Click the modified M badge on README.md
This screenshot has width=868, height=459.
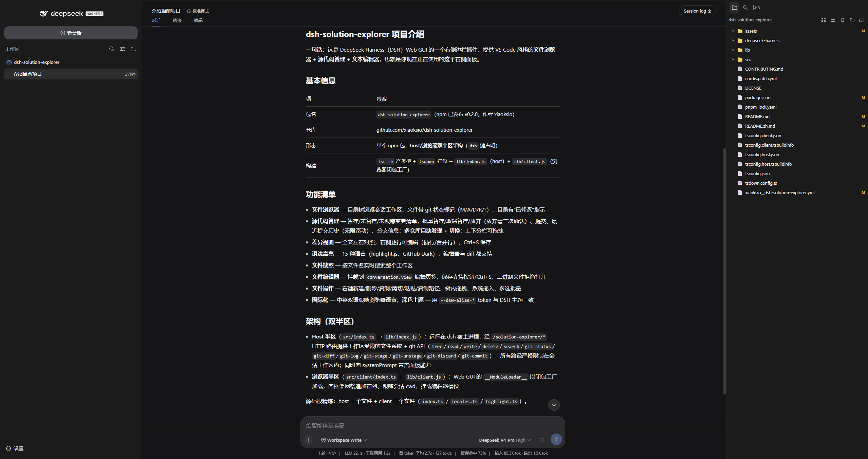(863, 116)
